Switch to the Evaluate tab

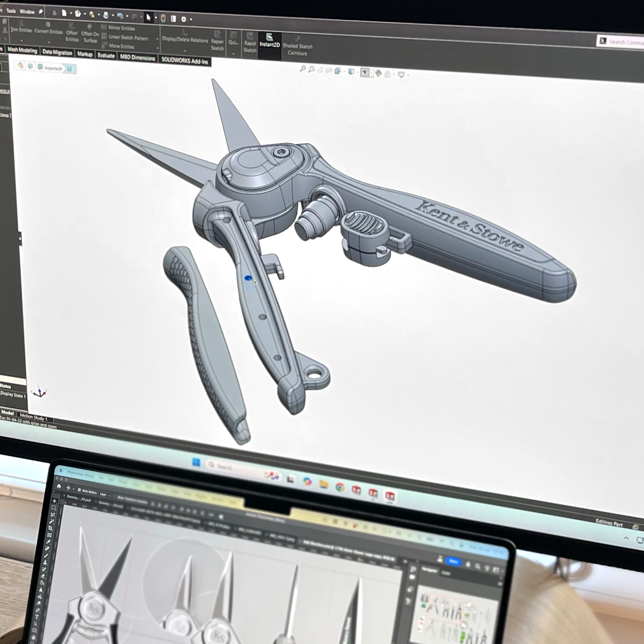click(x=106, y=55)
